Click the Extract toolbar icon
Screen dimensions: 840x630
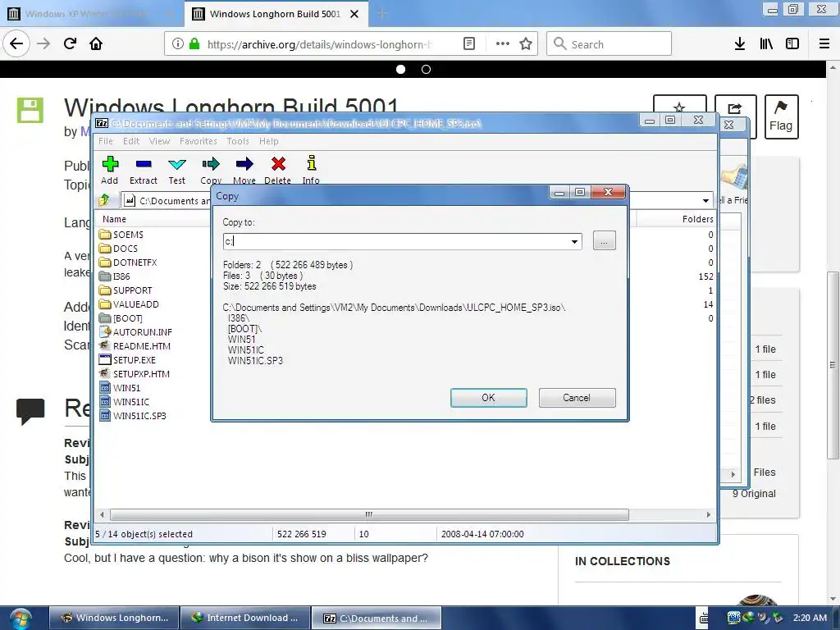(x=144, y=170)
